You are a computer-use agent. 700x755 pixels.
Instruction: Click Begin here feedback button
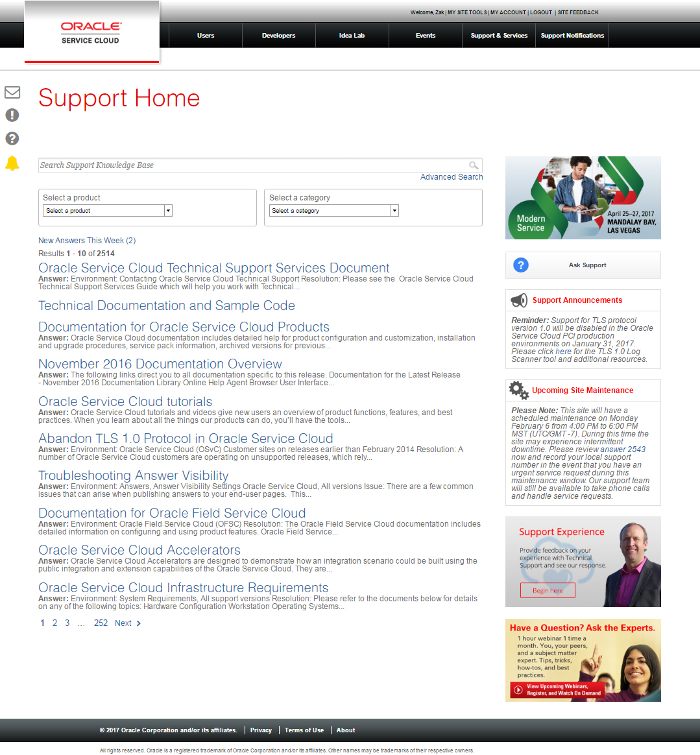(548, 590)
